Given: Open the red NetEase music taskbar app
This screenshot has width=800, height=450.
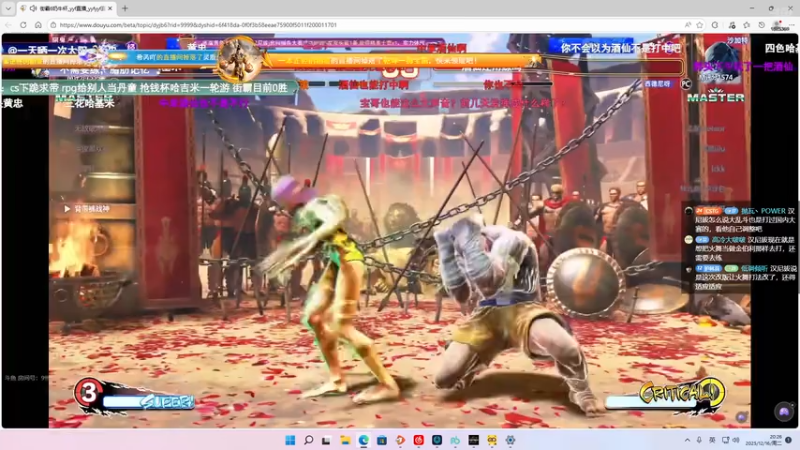Looking at the screenshot, I should coord(418,440).
